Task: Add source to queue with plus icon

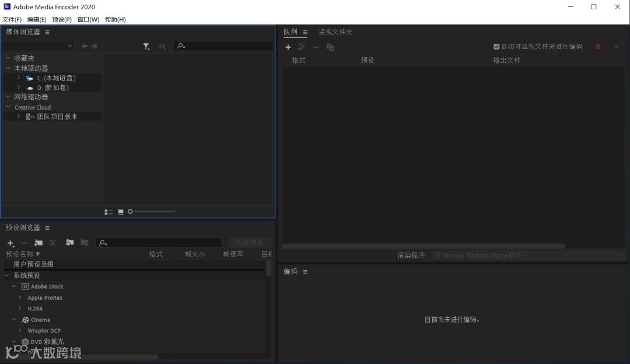Action: point(288,47)
